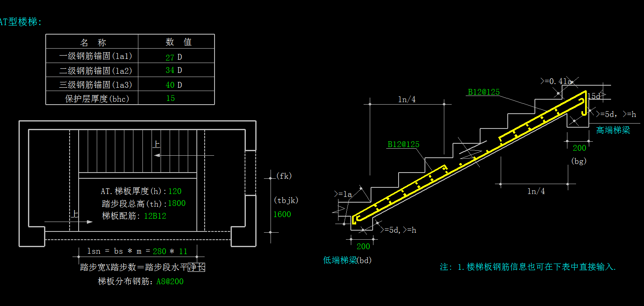This screenshot has height=306, width=644.
Task: Select the slab thickness value 120
Action: point(175,191)
